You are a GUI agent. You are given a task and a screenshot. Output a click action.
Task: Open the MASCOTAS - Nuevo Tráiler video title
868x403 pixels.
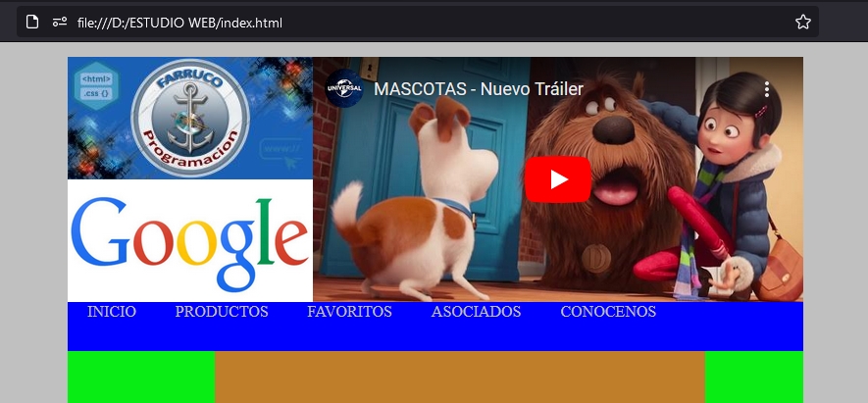click(x=479, y=89)
